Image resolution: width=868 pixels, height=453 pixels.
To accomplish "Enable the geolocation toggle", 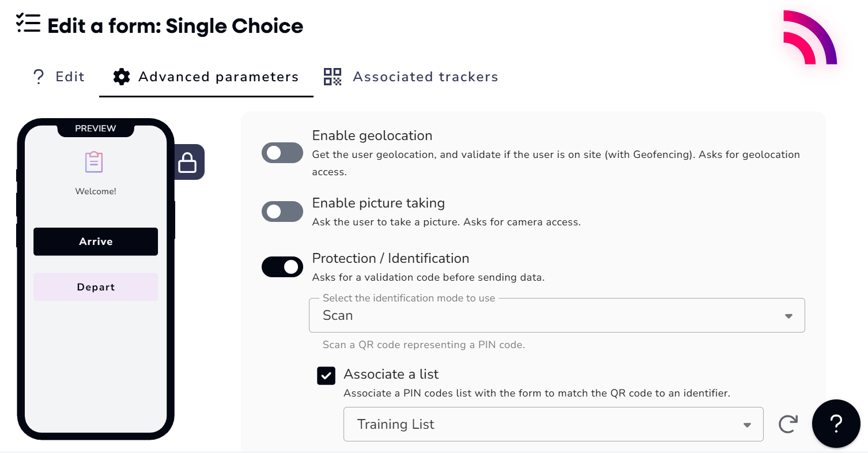I will point(282,153).
